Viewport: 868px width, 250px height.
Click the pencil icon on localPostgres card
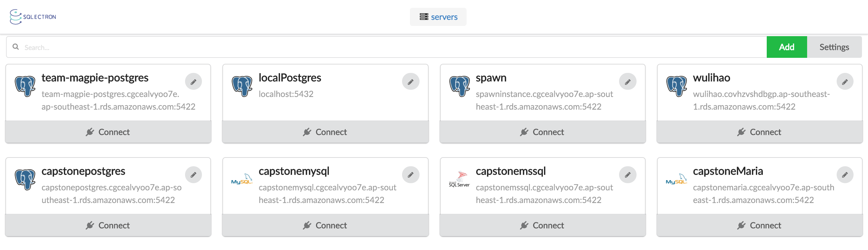(x=410, y=82)
